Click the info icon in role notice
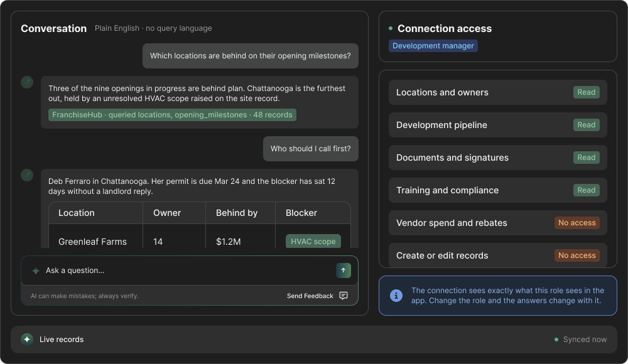Image resolution: width=628 pixels, height=364 pixels. 396,296
